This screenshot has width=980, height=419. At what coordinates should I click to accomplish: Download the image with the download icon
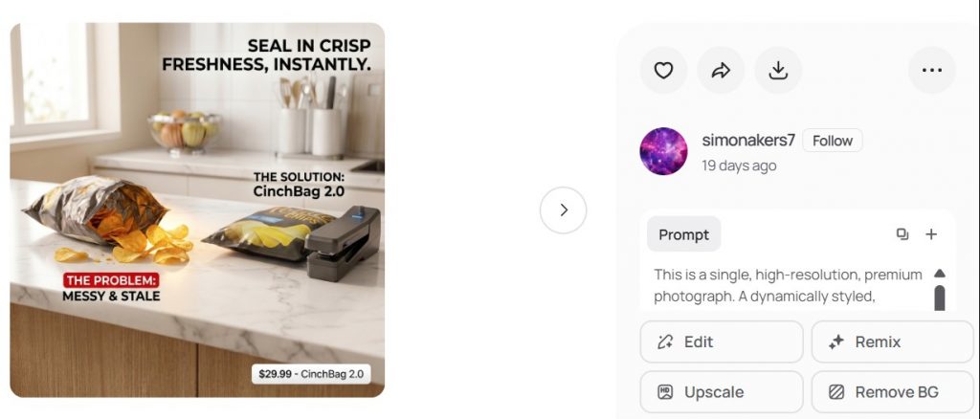click(x=777, y=71)
